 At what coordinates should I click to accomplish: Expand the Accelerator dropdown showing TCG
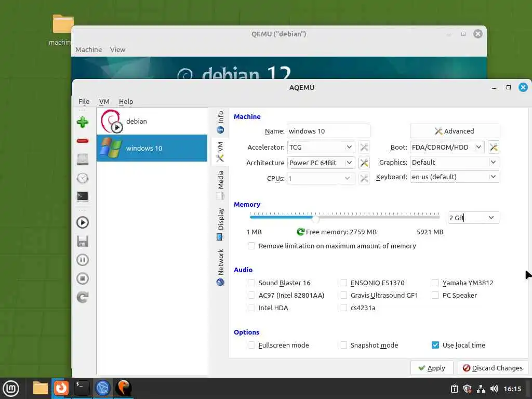click(x=321, y=147)
